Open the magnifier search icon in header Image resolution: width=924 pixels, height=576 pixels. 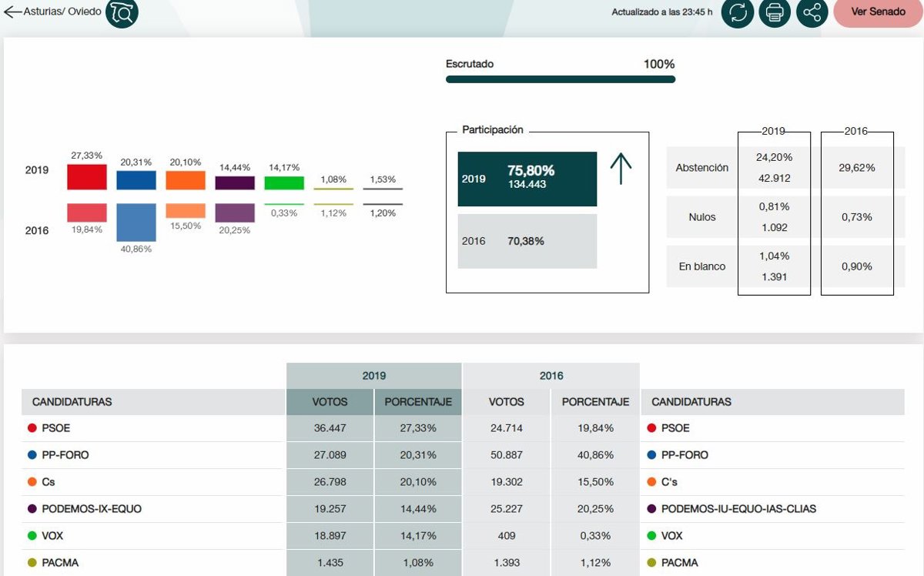pyautogui.click(x=122, y=12)
